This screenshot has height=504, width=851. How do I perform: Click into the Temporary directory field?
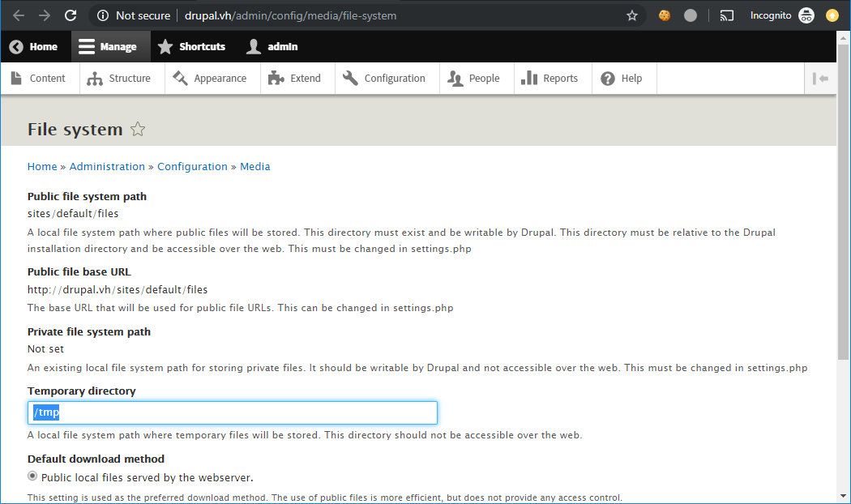233,413
